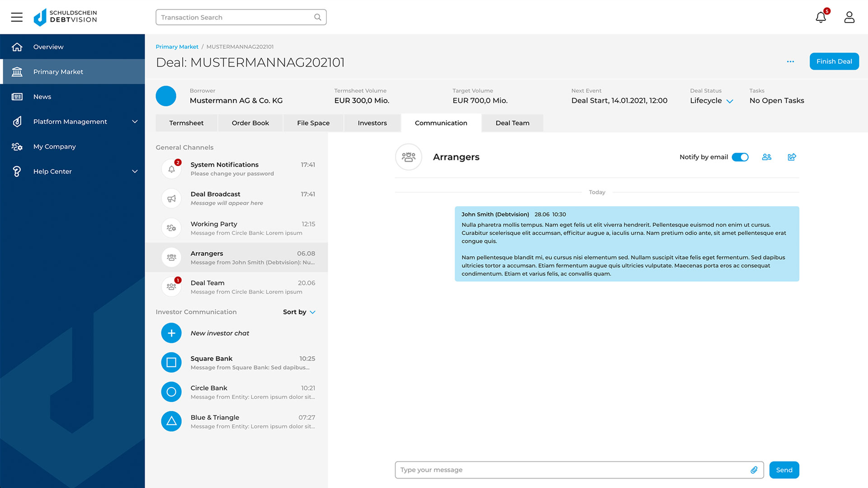This screenshot has height=488, width=868.
Task: Open the Sort by dropdown
Action: tap(299, 312)
